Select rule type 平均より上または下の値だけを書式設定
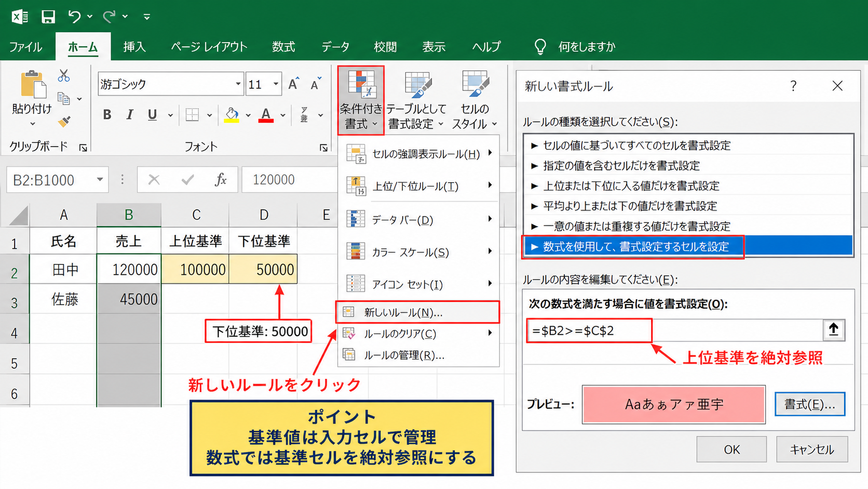The width and height of the screenshot is (868, 489). pos(688,206)
